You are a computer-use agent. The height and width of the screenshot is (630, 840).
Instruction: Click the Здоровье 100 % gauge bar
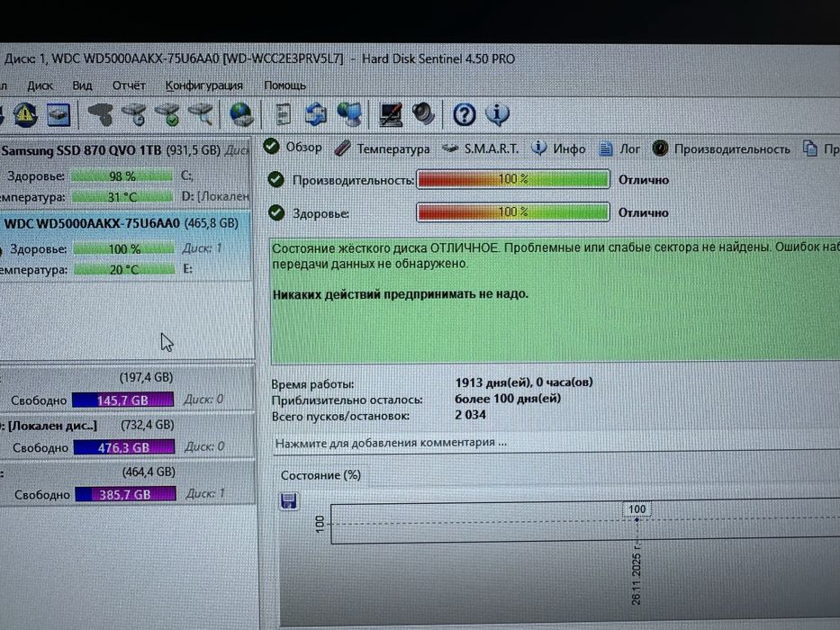coord(513,212)
